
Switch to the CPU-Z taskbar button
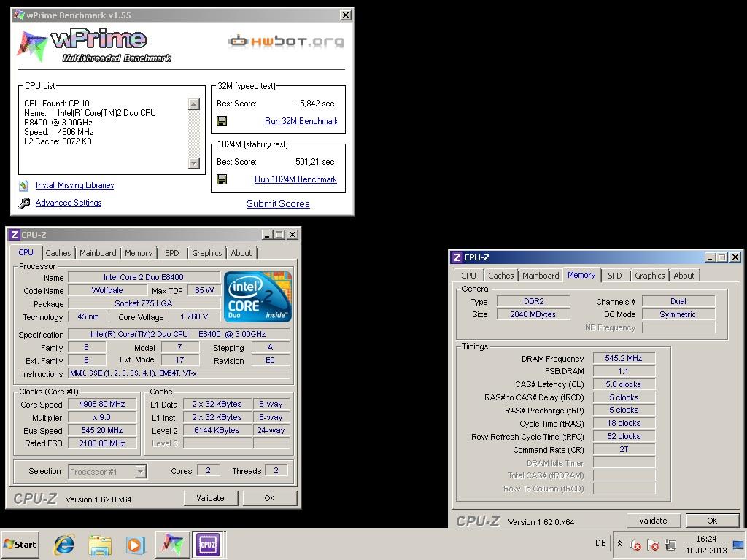[208, 544]
